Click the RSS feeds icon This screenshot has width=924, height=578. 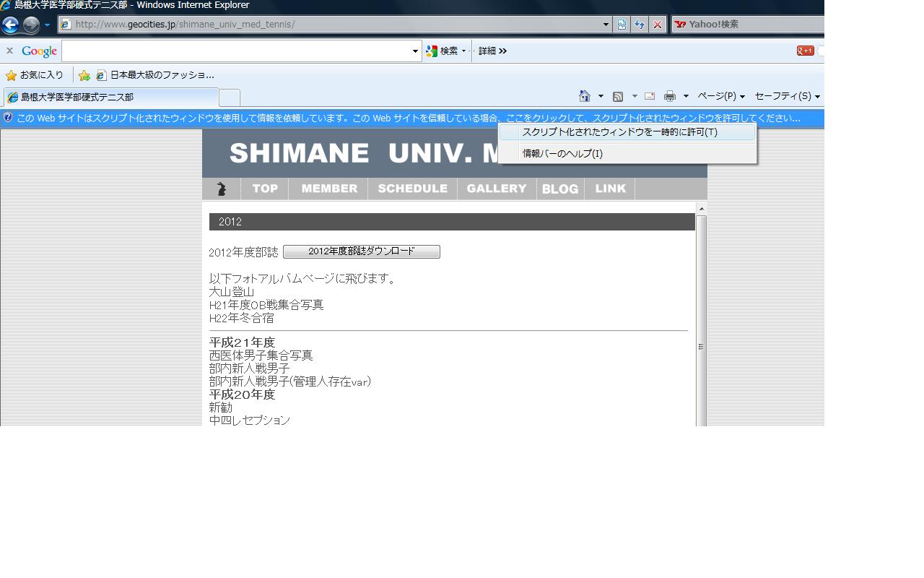point(618,96)
